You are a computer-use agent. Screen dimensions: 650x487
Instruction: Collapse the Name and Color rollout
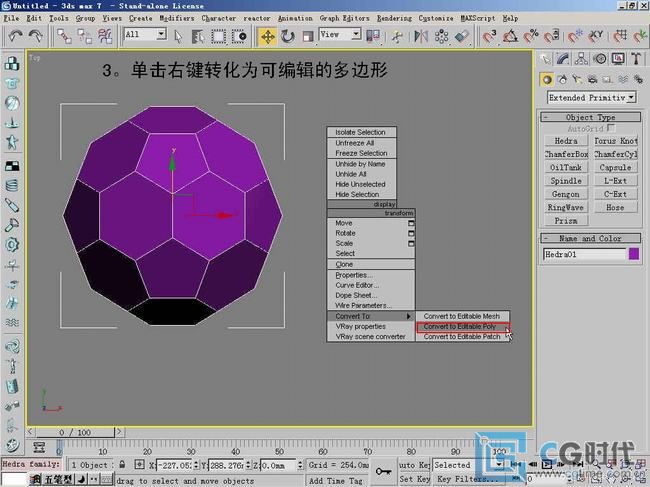coord(591,238)
